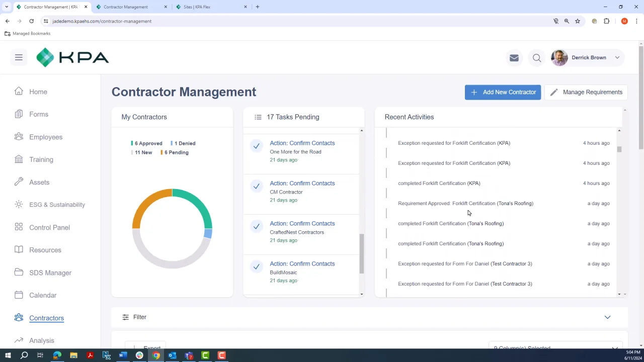Open Training in the sidebar menu
Image resolution: width=644 pixels, height=362 pixels.
[x=41, y=159]
